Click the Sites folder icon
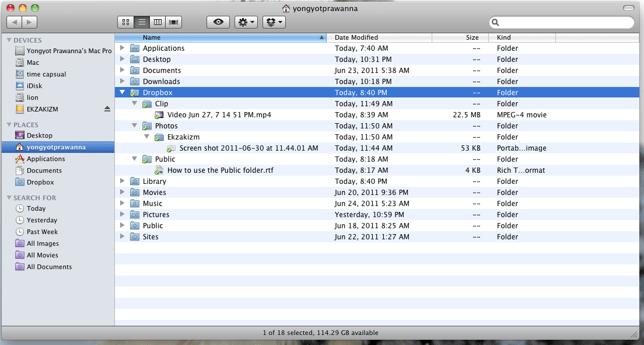 point(135,237)
